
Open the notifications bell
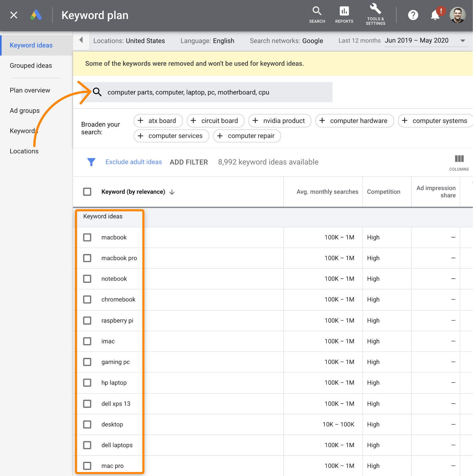pos(435,15)
